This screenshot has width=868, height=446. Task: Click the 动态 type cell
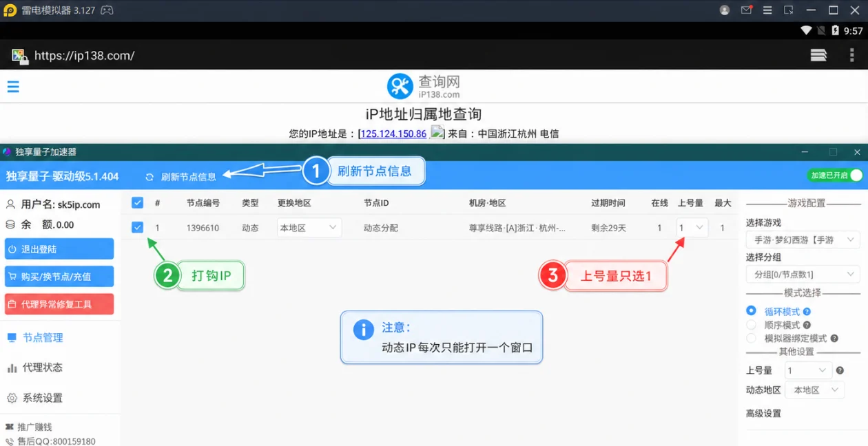click(250, 228)
